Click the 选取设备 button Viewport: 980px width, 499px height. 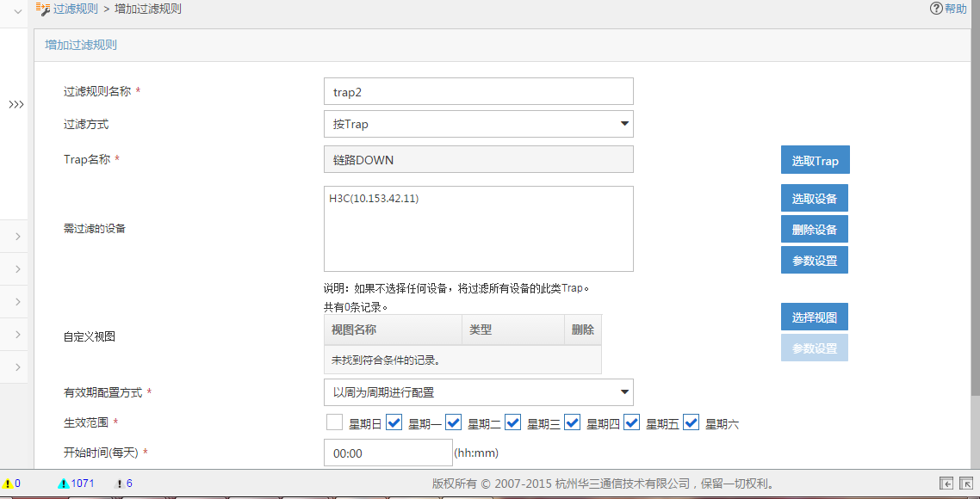[x=814, y=199]
